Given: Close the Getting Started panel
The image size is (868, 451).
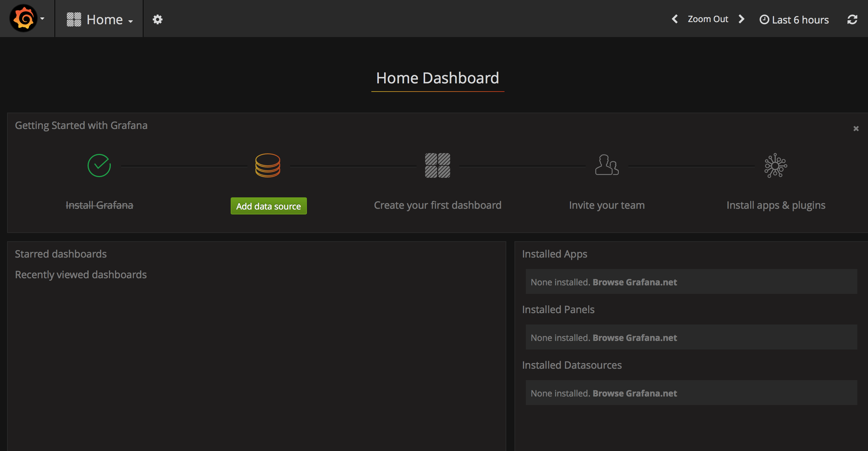Looking at the screenshot, I should [x=856, y=128].
